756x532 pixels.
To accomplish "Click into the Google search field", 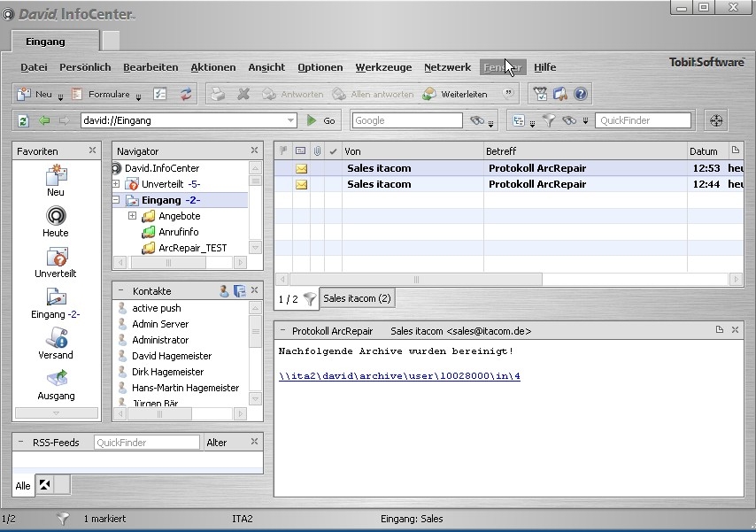I will pos(407,120).
